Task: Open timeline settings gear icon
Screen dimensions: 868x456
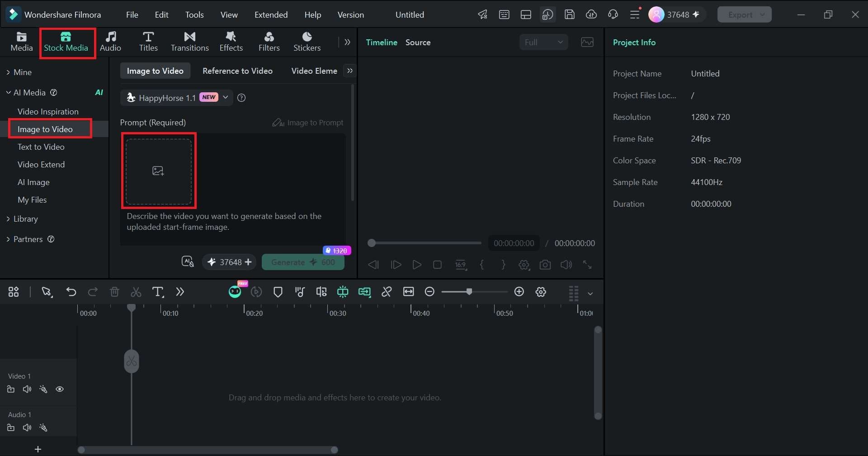Action: [541, 292]
